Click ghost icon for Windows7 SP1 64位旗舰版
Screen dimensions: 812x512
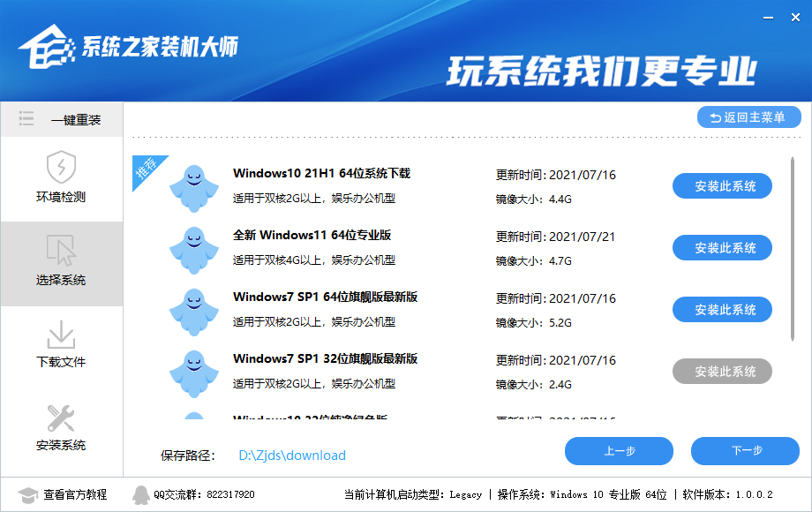tap(194, 312)
